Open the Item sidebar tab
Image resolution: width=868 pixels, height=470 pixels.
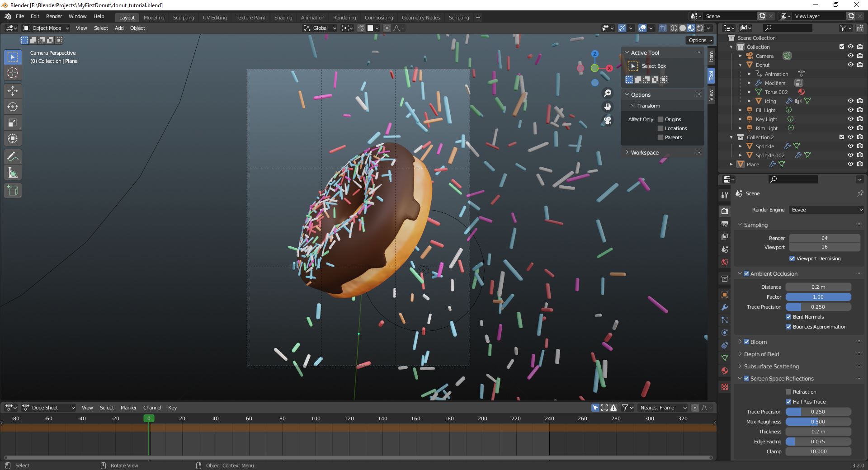(x=711, y=56)
